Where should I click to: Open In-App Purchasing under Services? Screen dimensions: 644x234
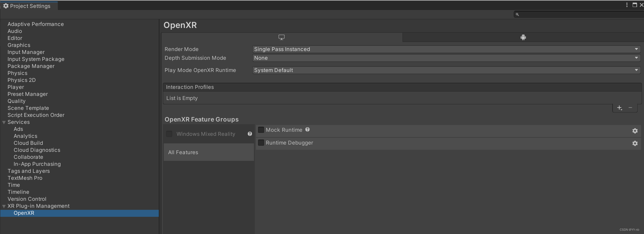click(37, 164)
